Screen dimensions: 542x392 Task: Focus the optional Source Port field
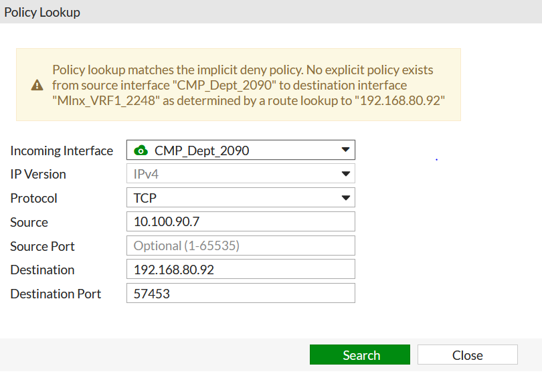[x=240, y=246]
